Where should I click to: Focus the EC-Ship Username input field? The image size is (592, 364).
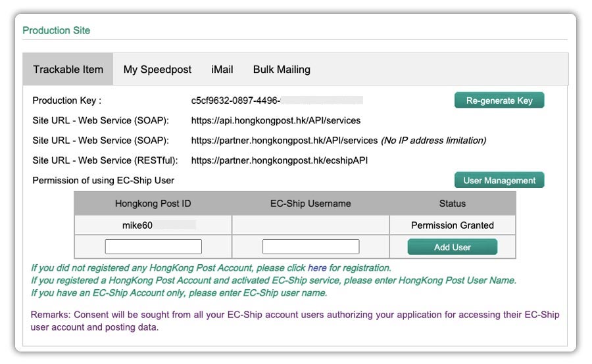(x=310, y=246)
